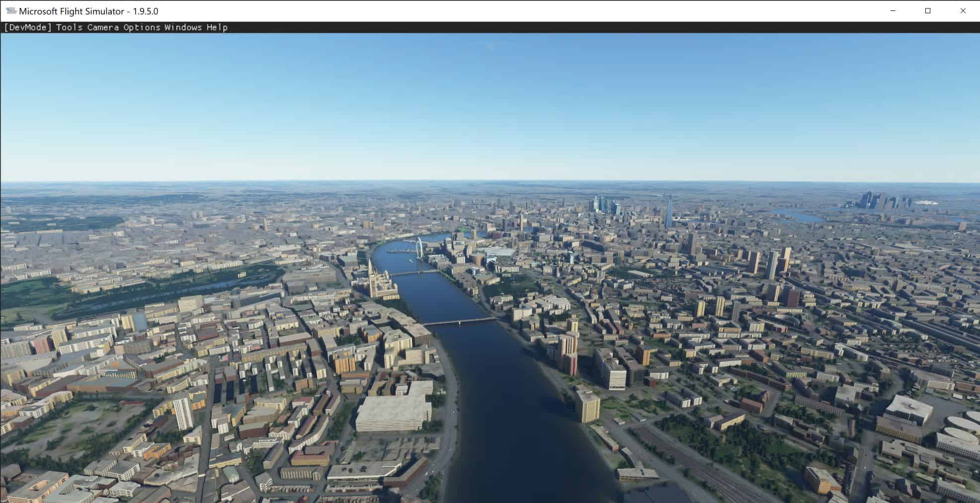Open the Tools menu
Screen dimensions: 980x503
[69, 27]
